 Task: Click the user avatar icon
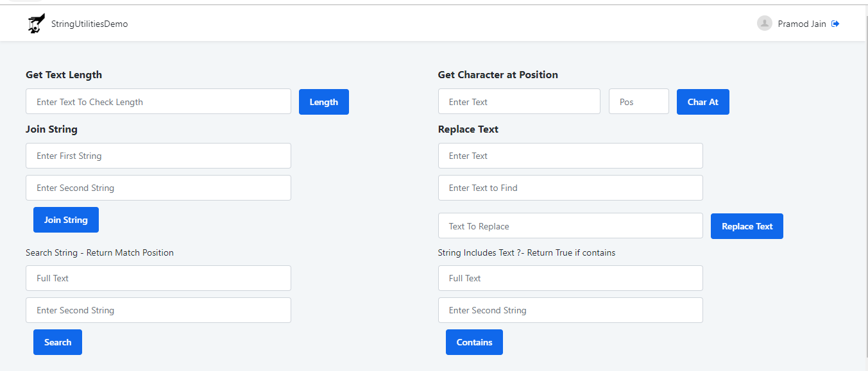click(764, 24)
